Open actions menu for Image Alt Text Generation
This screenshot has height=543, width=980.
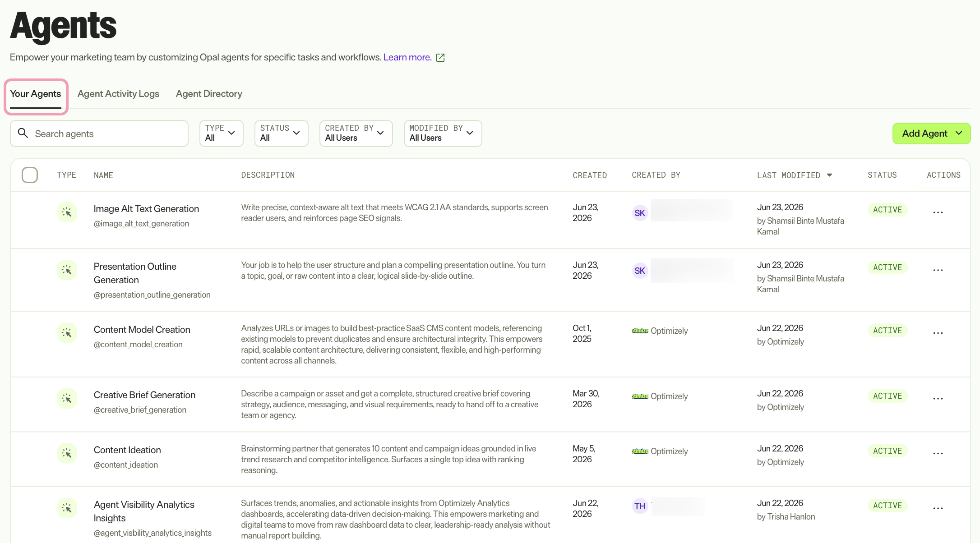(x=938, y=212)
